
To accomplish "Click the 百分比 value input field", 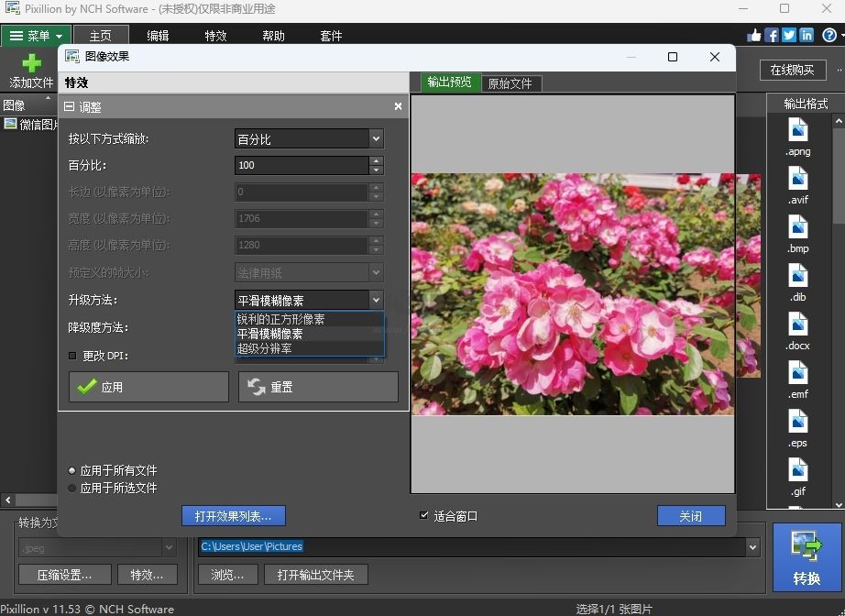I will click(302, 166).
